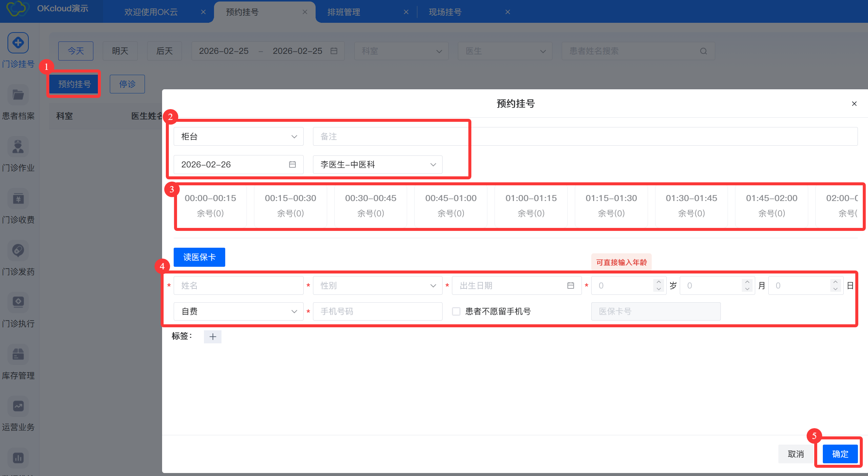Expand the 性别 gender dropdown
The height and width of the screenshot is (476, 868).
click(377, 285)
